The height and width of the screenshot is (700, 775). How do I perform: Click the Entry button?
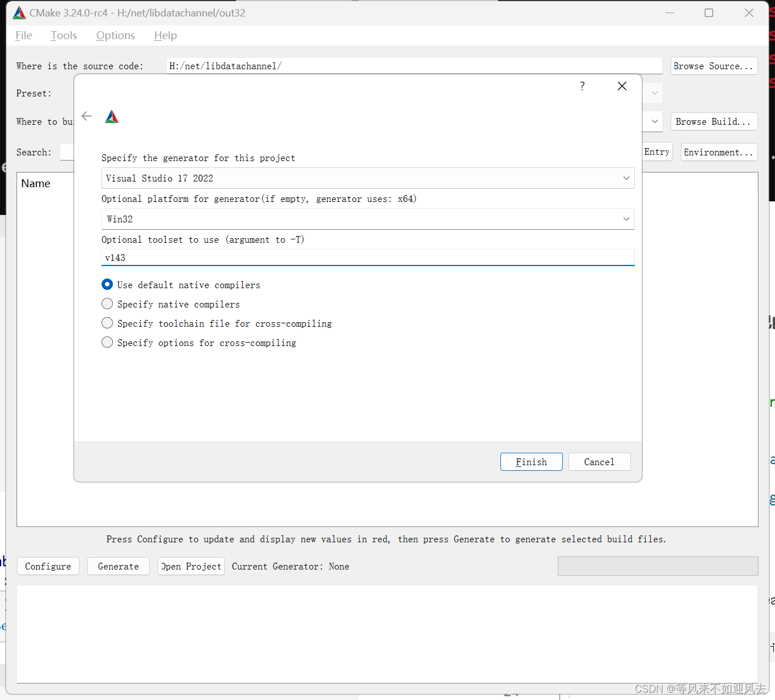click(x=657, y=151)
